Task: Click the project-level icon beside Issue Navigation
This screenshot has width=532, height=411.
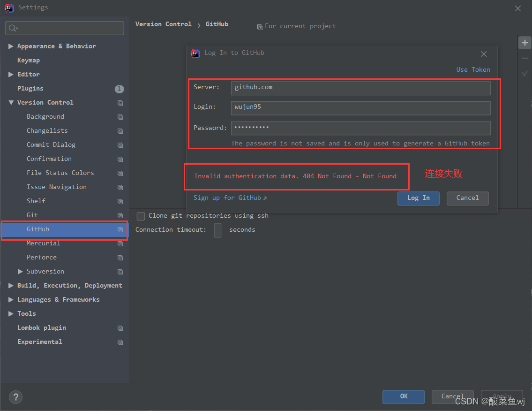Action: [120, 188]
